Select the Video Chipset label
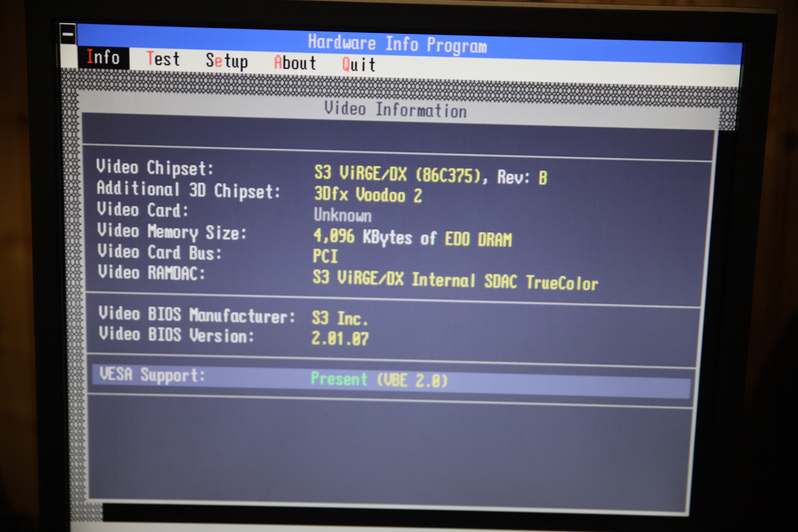Viewport: 798px width, 532px height. coord(155,168)
